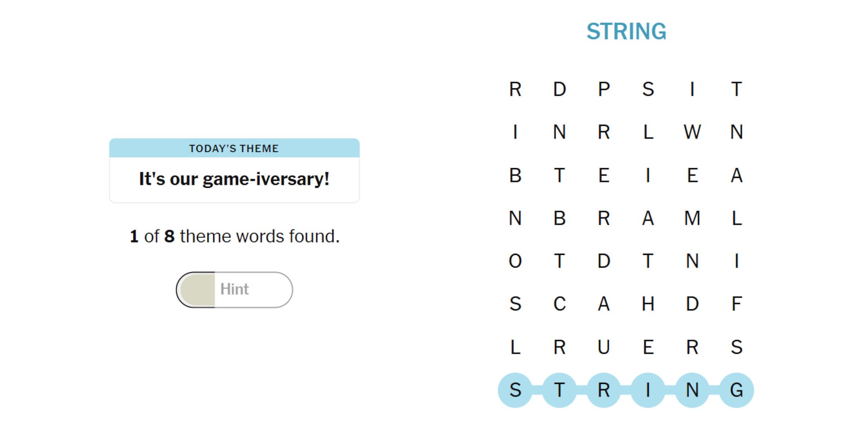
Task: Select the letter W in the grid
Action: tap(692, 132)
